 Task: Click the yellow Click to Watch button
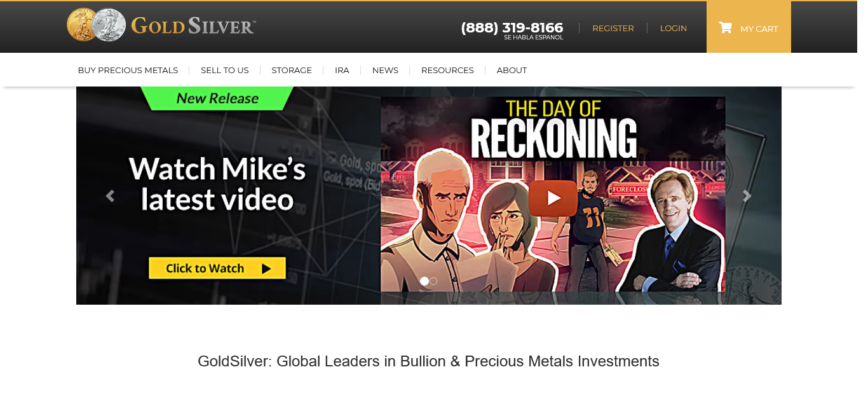217,268
